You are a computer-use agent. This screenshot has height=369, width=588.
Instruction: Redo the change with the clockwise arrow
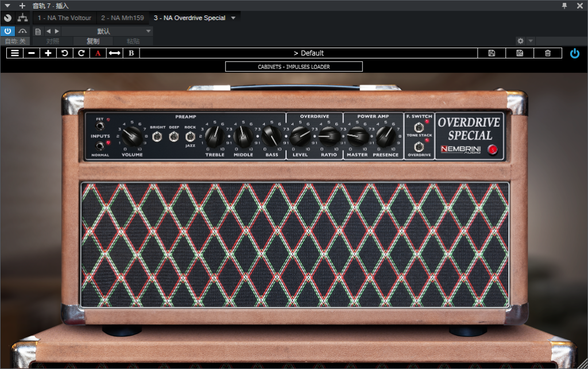click(x=81, y=53)
